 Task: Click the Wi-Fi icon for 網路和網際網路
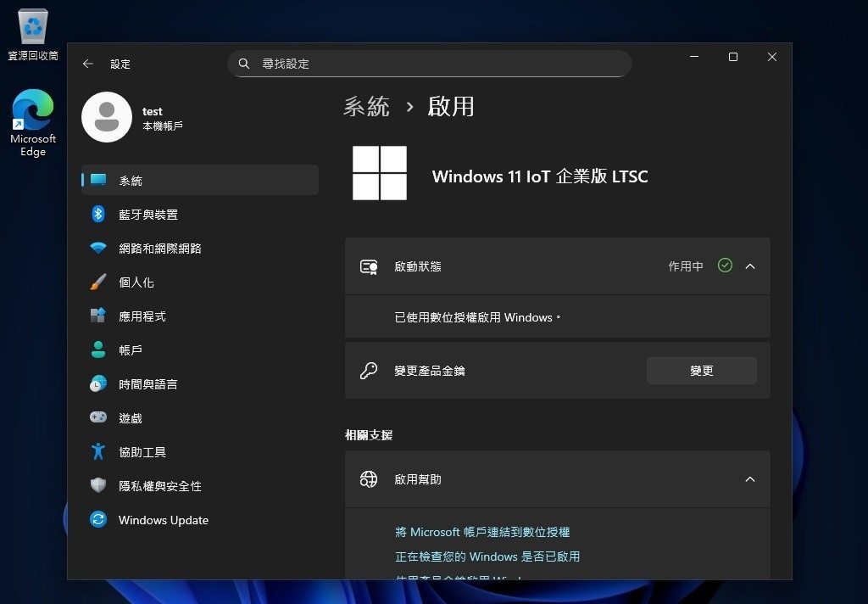[x=98, y=248]
